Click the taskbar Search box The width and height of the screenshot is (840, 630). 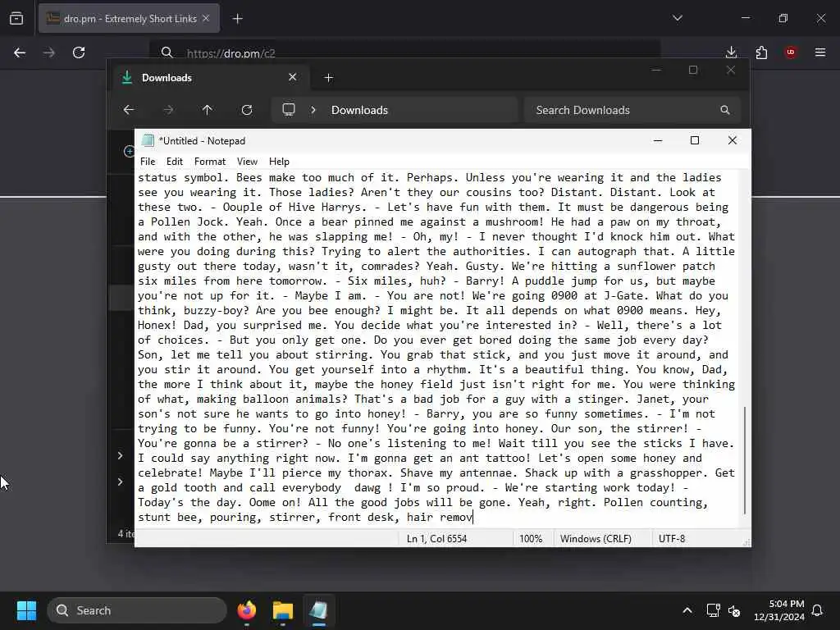pyautogui.click(x=137, y=610)
